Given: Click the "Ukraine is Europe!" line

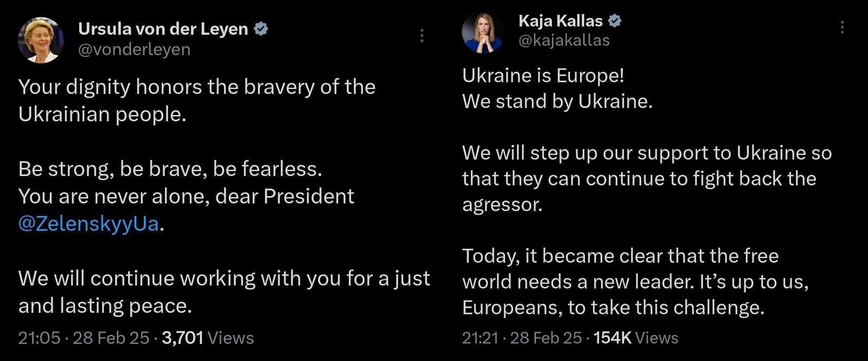Looking at the screenshot, I should 543,75.
